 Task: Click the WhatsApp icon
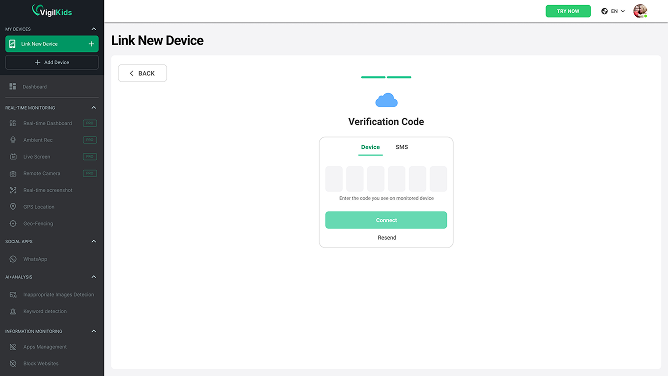(13, 259)
